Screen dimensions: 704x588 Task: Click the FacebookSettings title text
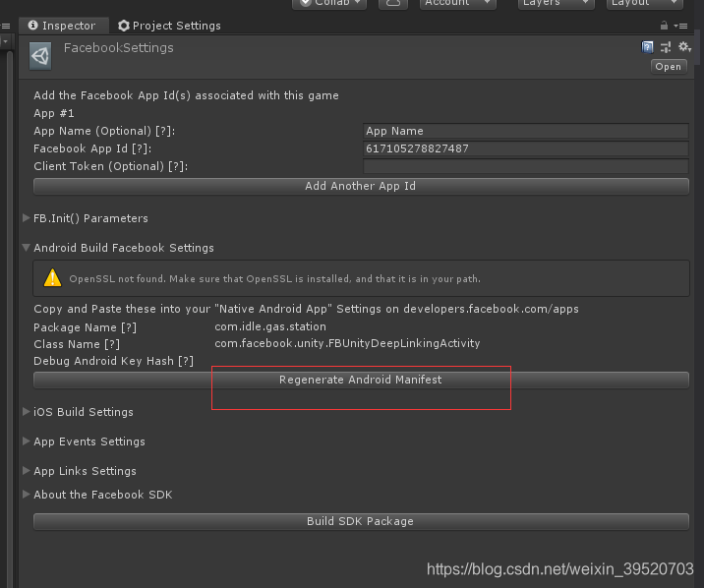pyautogui.click(x=119, y=47)
